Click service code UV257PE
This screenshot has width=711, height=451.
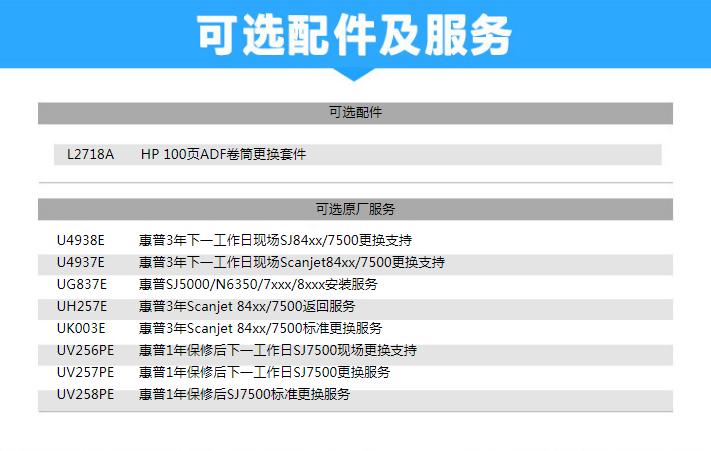(x=85, y=373)
